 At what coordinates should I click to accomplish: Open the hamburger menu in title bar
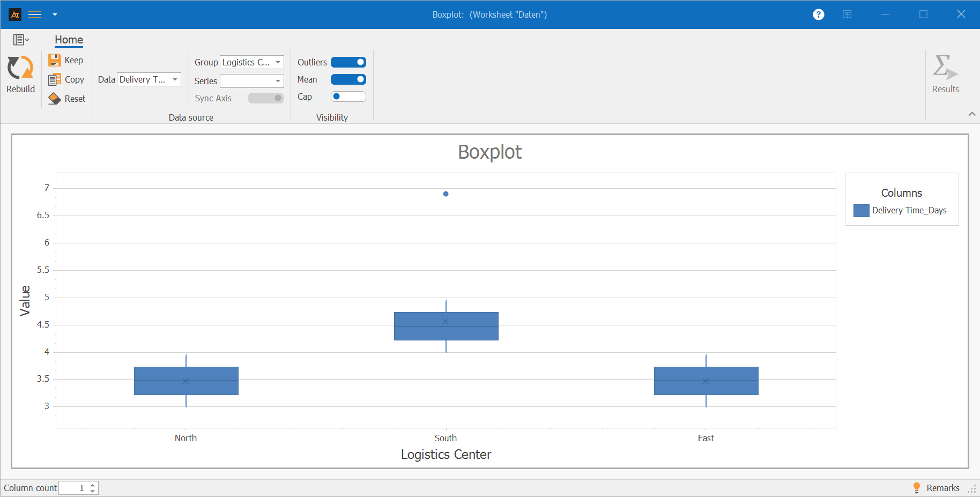tap(35, 14)
